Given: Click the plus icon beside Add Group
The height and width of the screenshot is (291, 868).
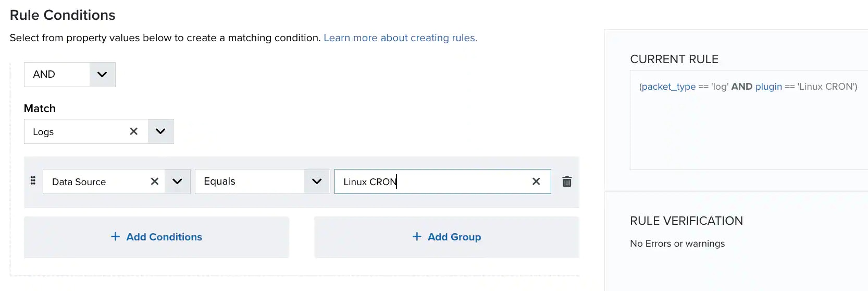Looking at the screenshot, I should 417,237.
